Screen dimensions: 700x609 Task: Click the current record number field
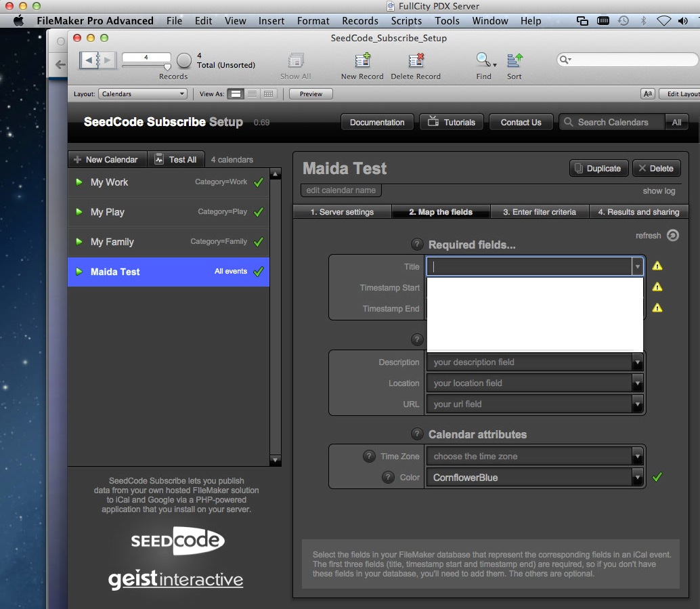[146, 57]
